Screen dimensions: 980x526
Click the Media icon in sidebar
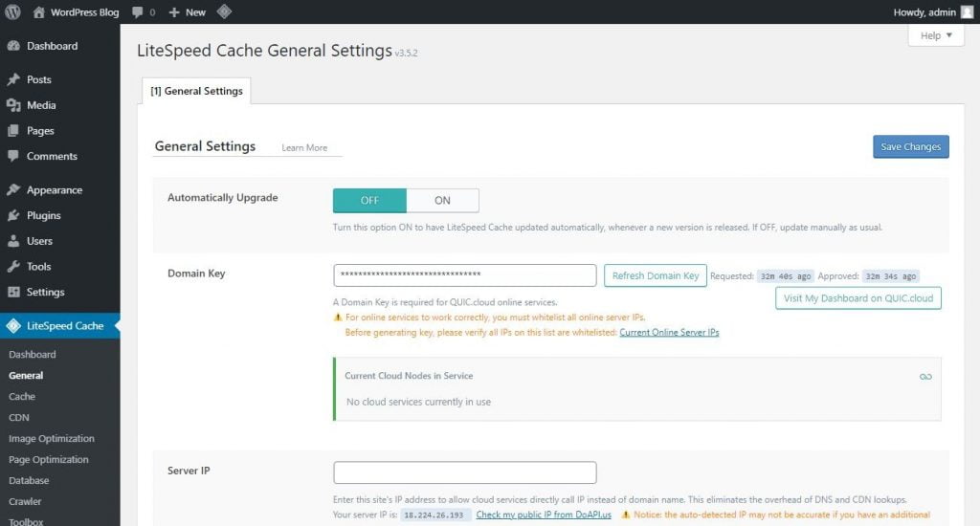(13, 105)
